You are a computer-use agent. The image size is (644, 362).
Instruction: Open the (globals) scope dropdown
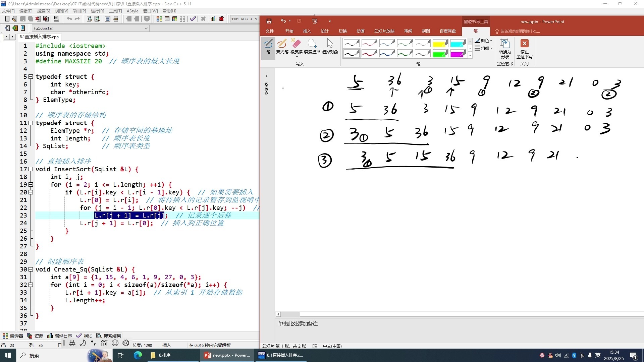[x=146, y=28]
